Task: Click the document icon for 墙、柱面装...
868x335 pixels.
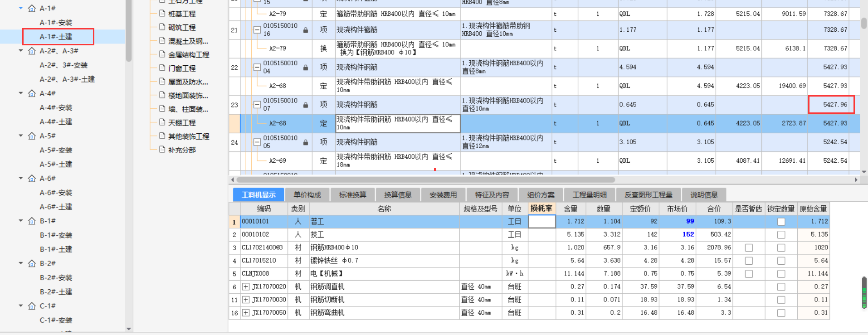Action: (162, 109)
